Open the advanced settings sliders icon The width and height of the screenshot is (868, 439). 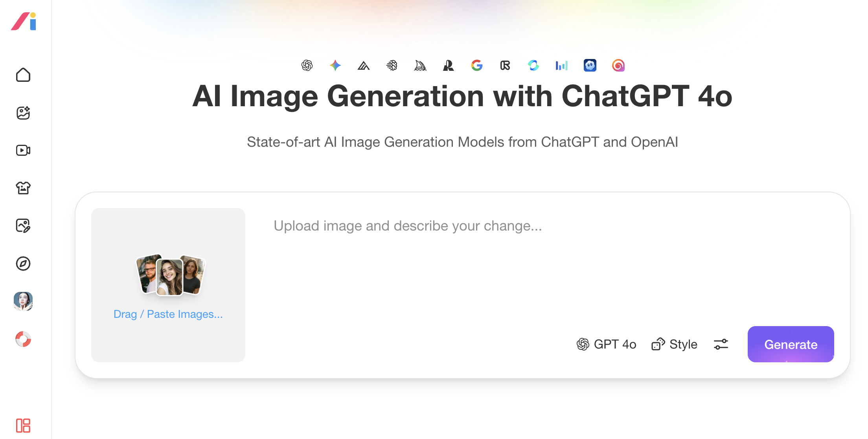(x=721, y=344)
